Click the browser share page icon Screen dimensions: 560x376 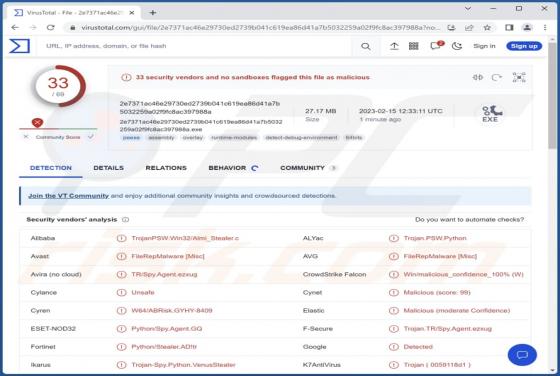pyautogui.click(x=469, y=27)
